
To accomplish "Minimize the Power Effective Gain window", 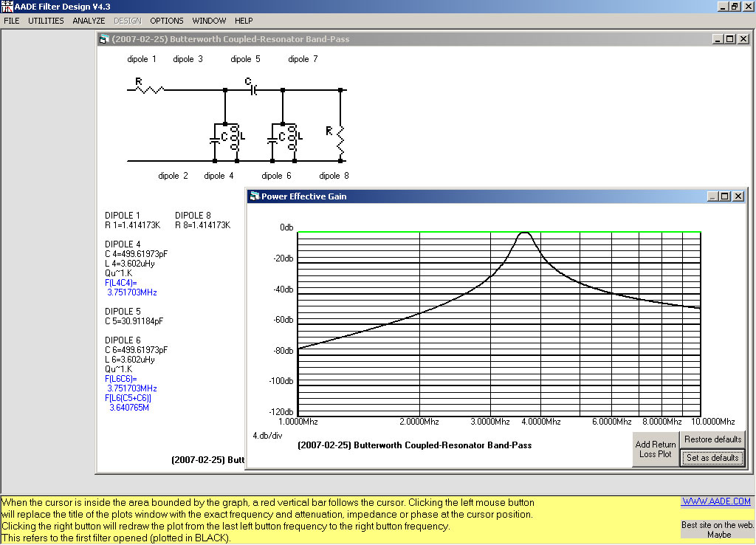I will [712, 196].
